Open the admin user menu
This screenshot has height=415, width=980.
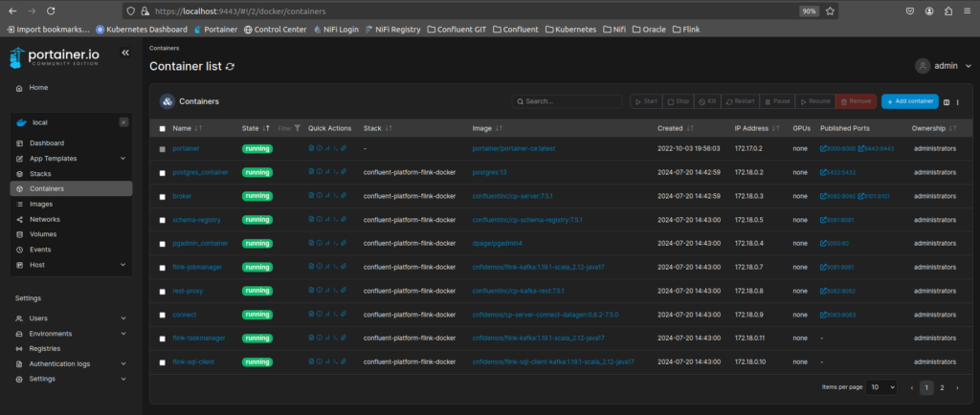[943, 66]
